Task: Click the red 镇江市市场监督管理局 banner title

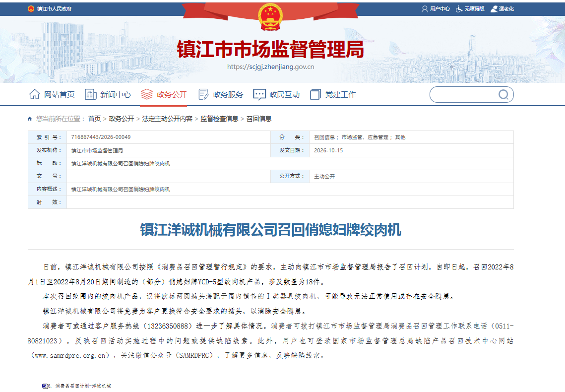Action: click(x=270, y=49)
